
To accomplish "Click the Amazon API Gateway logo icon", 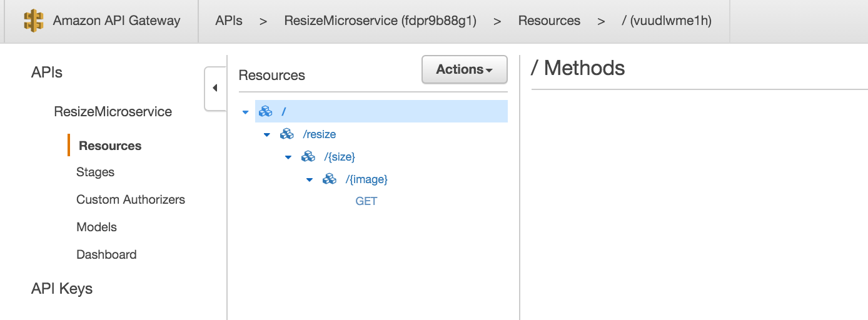I will [34, 21].
